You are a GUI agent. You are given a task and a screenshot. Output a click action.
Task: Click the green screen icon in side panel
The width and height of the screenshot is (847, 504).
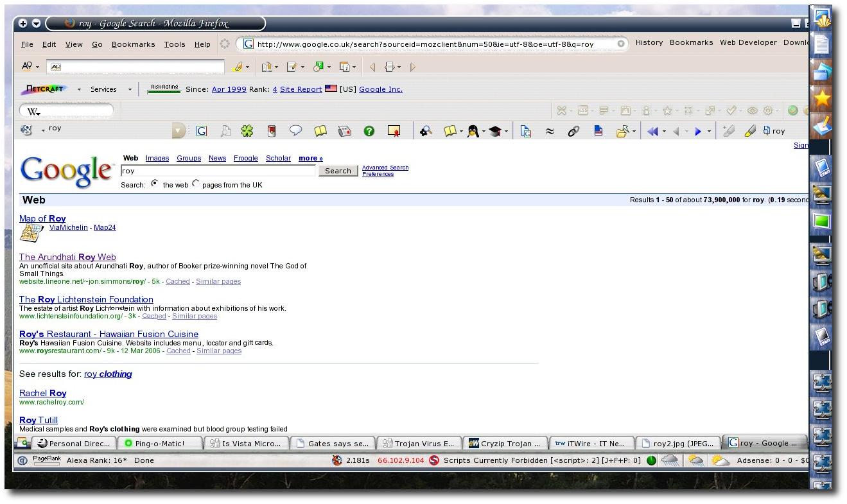tap(822, 221)
